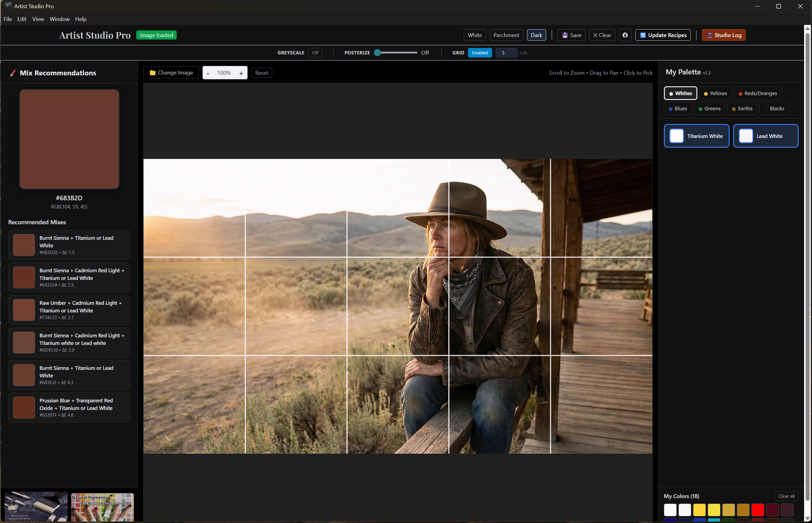Image resolution: width=812 pixels, height=523 pixels.
Task: Select the Dark theme button
Action: 536,35
